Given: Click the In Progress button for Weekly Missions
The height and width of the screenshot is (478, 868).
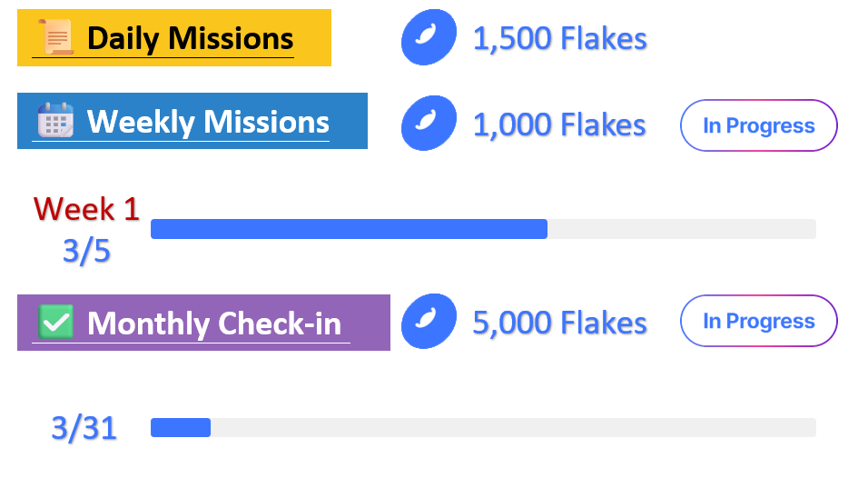Looking at the screenshot, I should [759, 125].
